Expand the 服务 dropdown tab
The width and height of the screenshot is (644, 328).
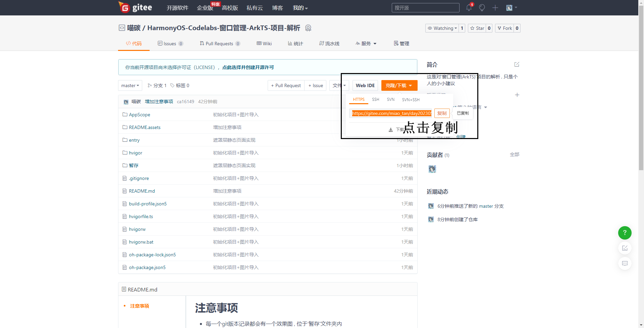point(366,44)
